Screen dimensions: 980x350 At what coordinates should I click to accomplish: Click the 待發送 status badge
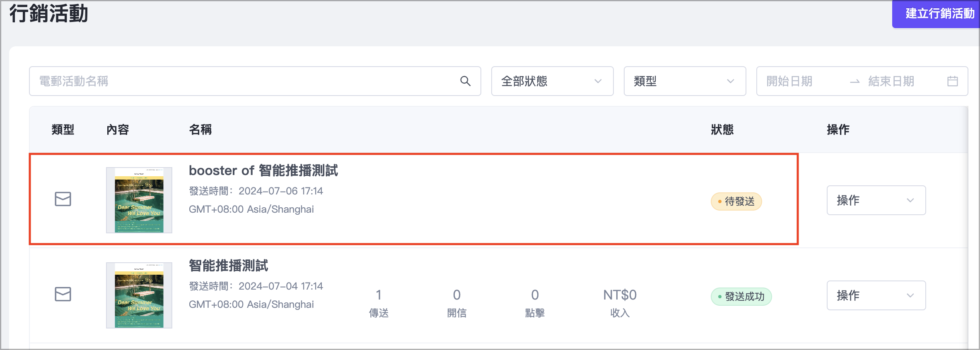(x=736, y=201)
